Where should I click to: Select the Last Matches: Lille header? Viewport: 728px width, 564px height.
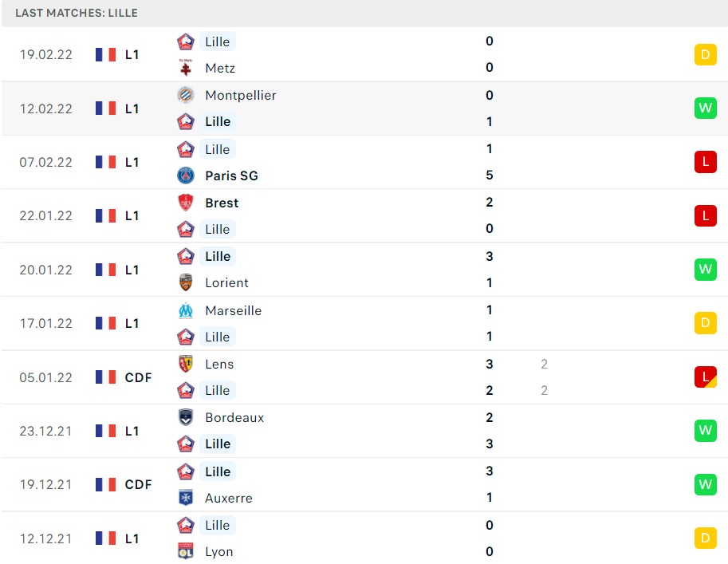[77, 13]
